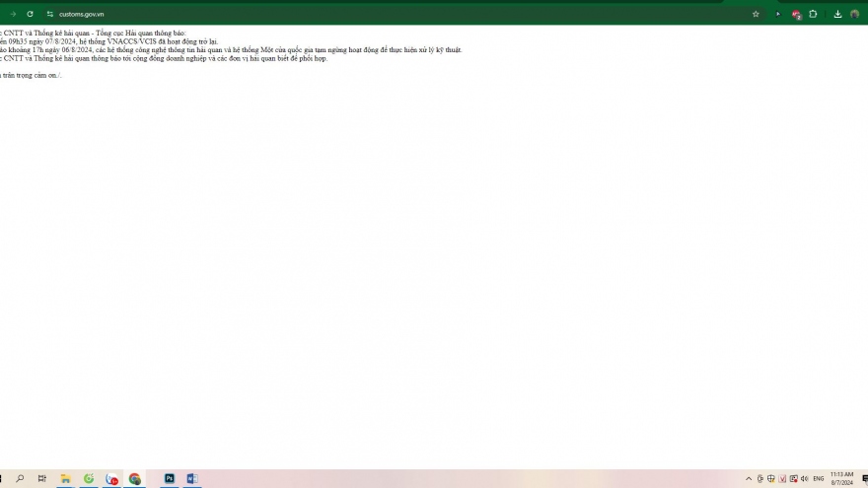Image resolution: width=868 pixels, height=488 pixels.
Task: Open the browser Downloads icon
Action: point(837,14)
